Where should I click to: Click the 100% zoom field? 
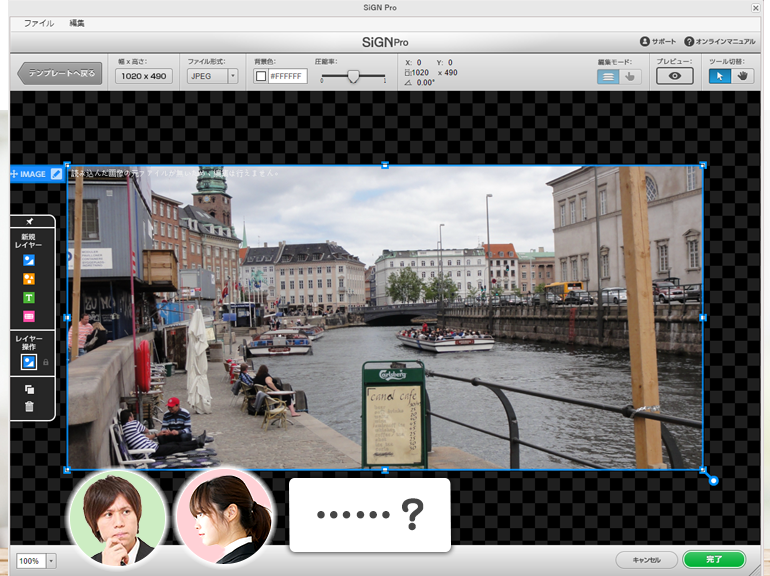(31, 561)
